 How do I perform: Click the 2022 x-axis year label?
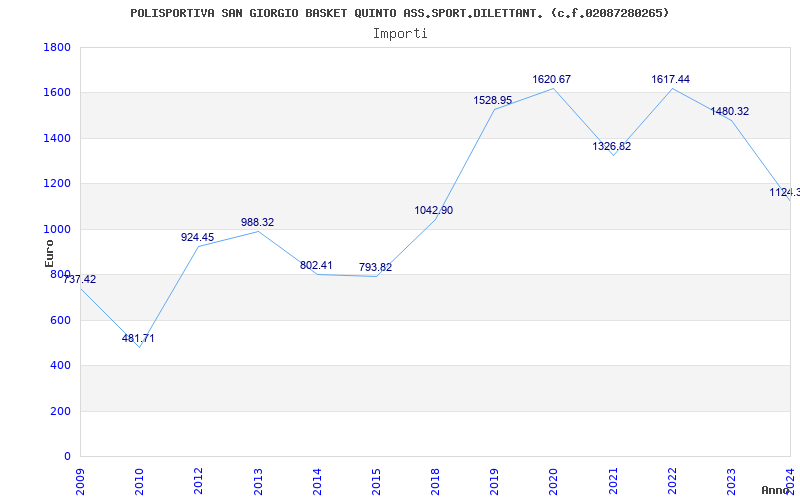click(672, 481)
